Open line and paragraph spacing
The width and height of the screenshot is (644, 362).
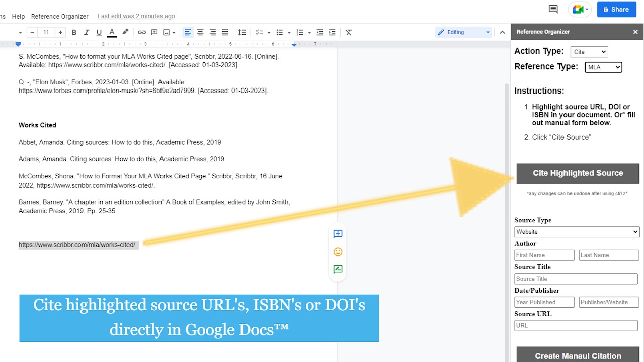pos(242,32)
